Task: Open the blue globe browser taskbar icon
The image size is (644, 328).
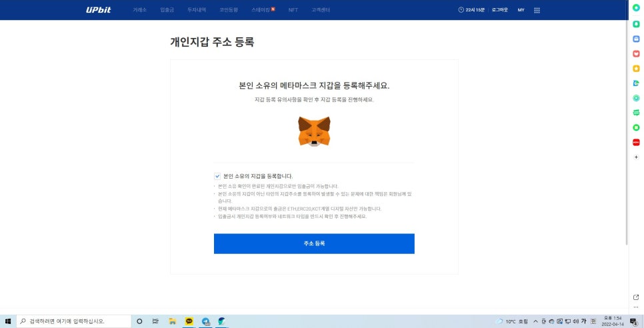Action: pyautogui.click(x=206, y=321)
